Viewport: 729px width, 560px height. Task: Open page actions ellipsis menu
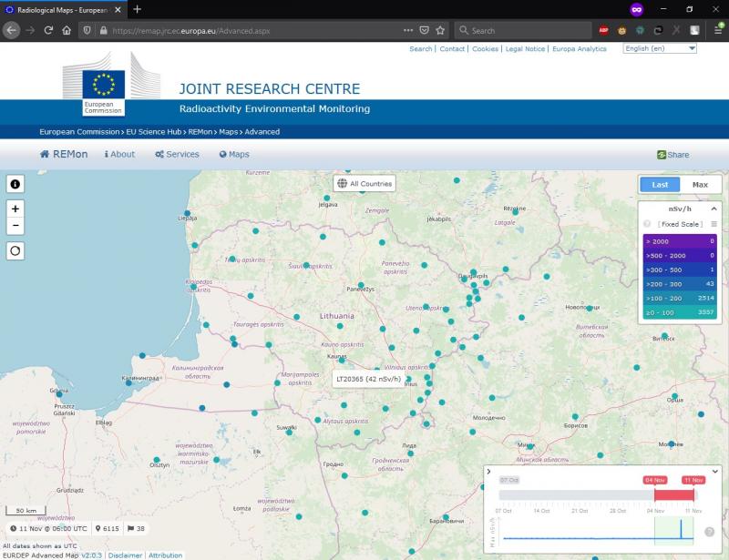[407, 31]
